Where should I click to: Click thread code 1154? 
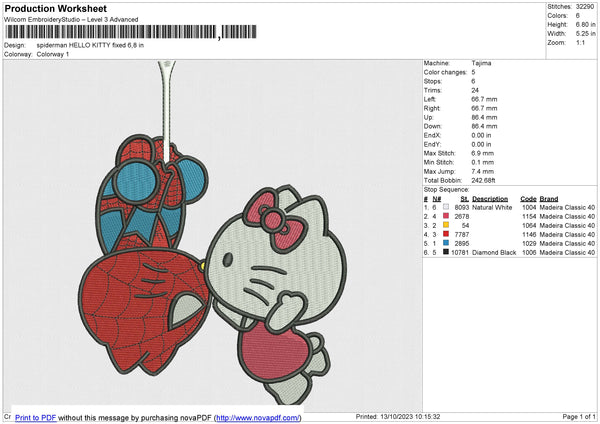(529, 217)
